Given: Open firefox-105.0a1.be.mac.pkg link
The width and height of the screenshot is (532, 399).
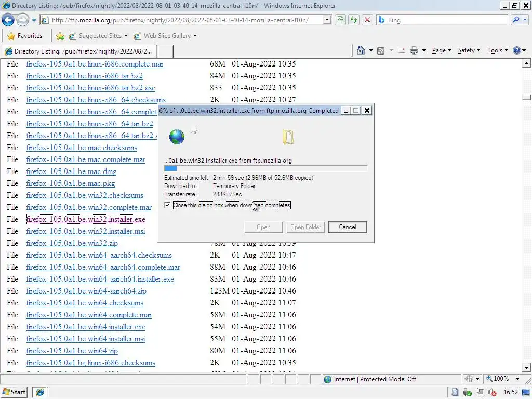Looking at the screenshot, I should click(71, 183).
